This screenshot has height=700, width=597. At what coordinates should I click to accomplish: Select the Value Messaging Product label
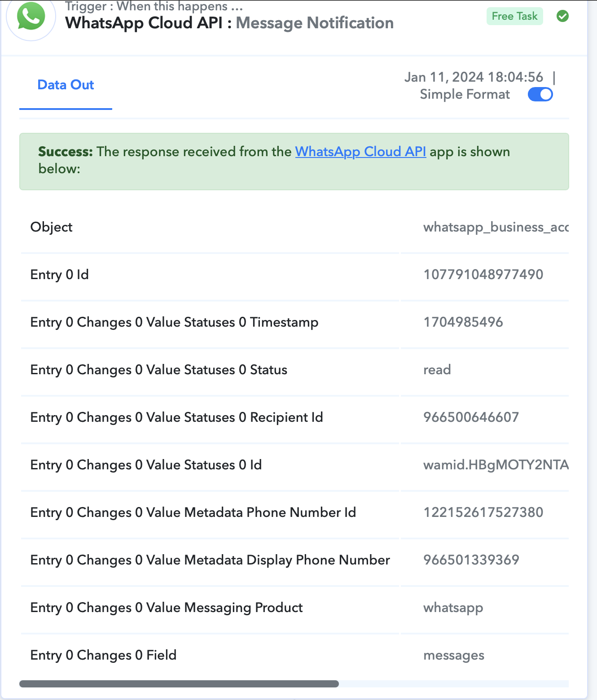click(x=167, y=608)
